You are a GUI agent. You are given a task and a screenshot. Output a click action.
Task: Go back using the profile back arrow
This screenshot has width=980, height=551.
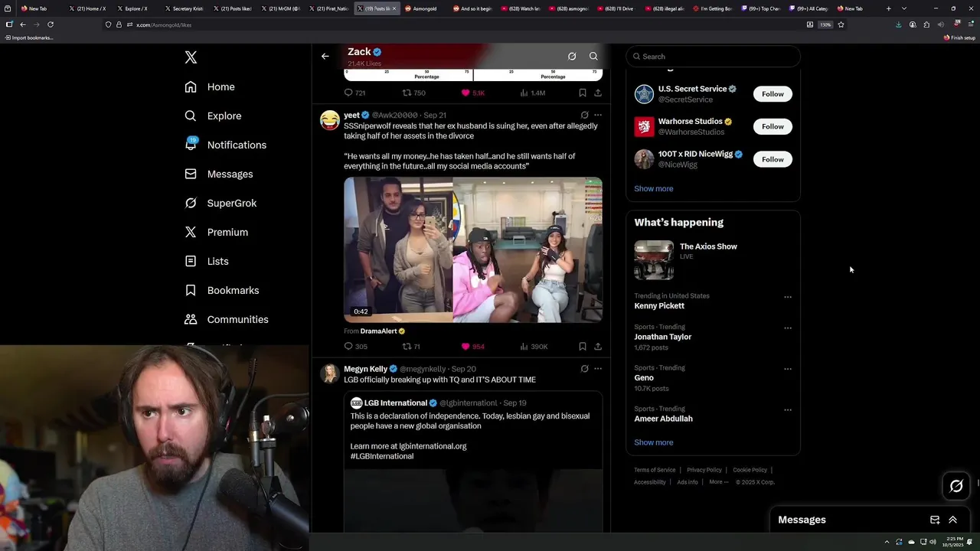pos(325,56)
